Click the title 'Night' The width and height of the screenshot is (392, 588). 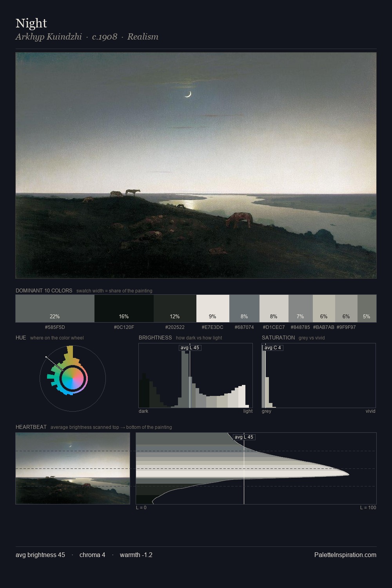pyautogui.click(x=31, y=23)
